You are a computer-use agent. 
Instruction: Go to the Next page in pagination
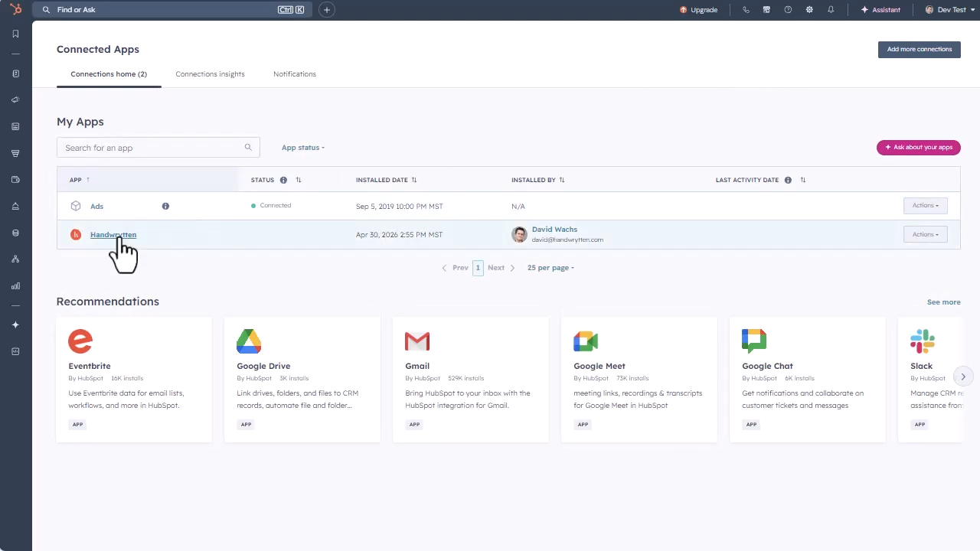pos(501,268)
